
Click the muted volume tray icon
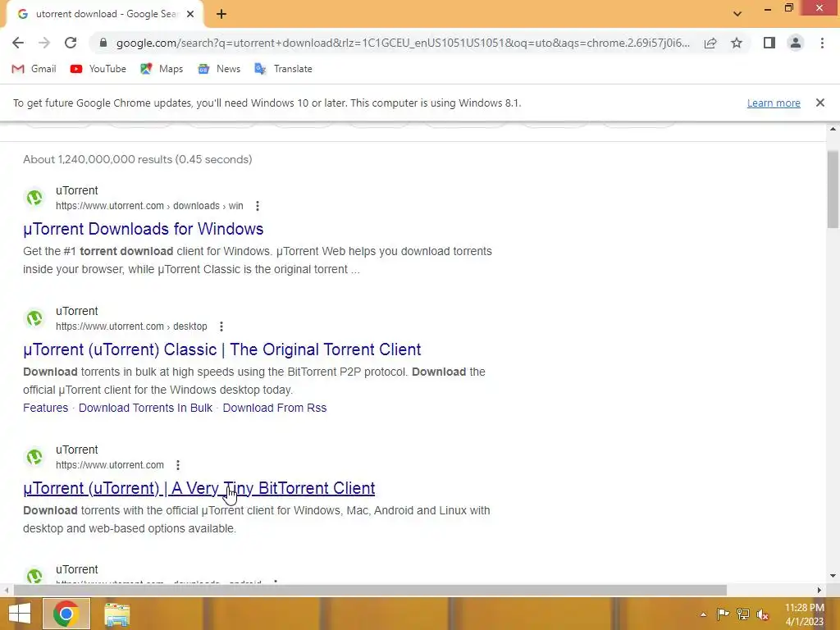click(763, 614)
